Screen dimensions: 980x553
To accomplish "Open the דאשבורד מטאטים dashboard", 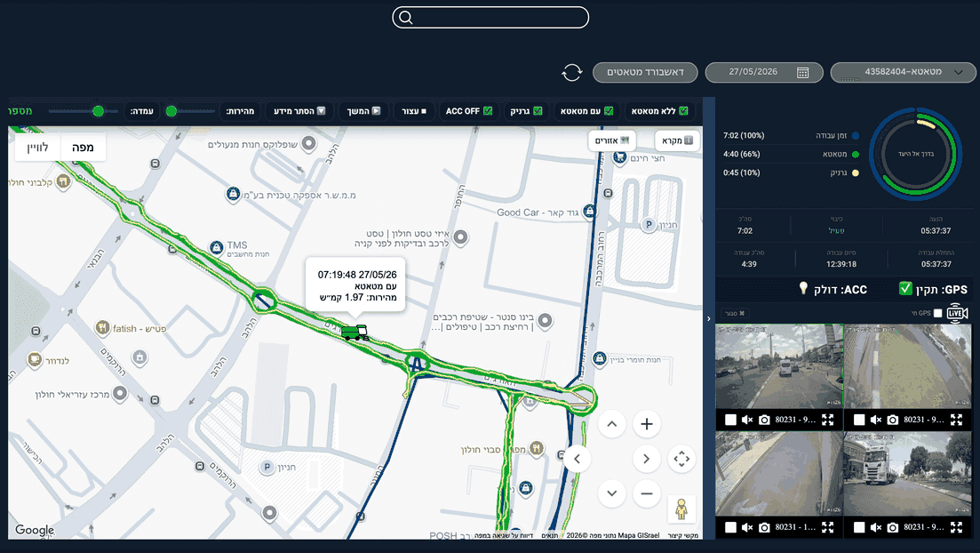I will click(x=645, y=73).
